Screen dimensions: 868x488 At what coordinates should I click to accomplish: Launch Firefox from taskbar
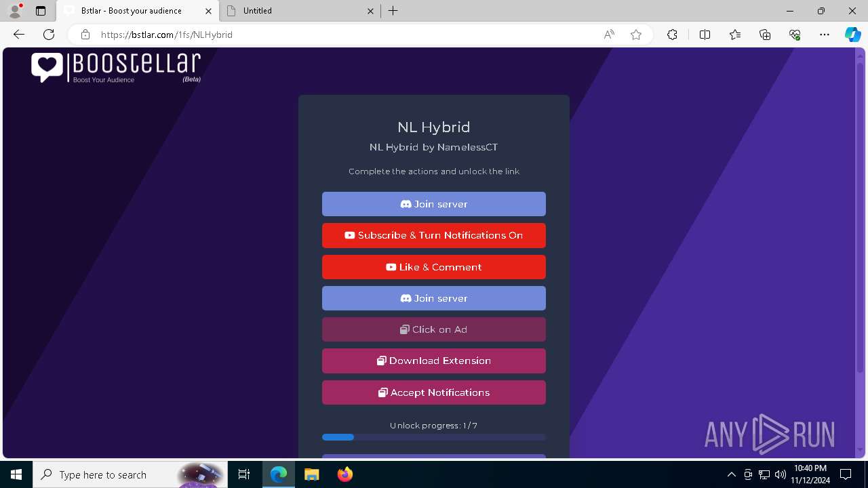tap(345, 474)
